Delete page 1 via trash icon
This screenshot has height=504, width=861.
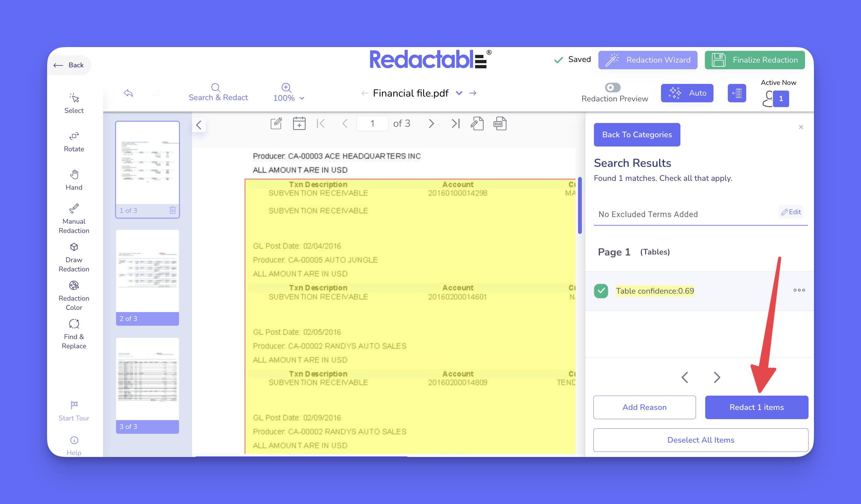tap(173, 210)
